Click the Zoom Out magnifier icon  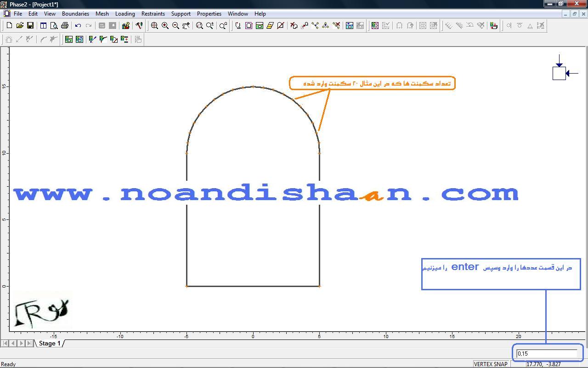point(175,26)
